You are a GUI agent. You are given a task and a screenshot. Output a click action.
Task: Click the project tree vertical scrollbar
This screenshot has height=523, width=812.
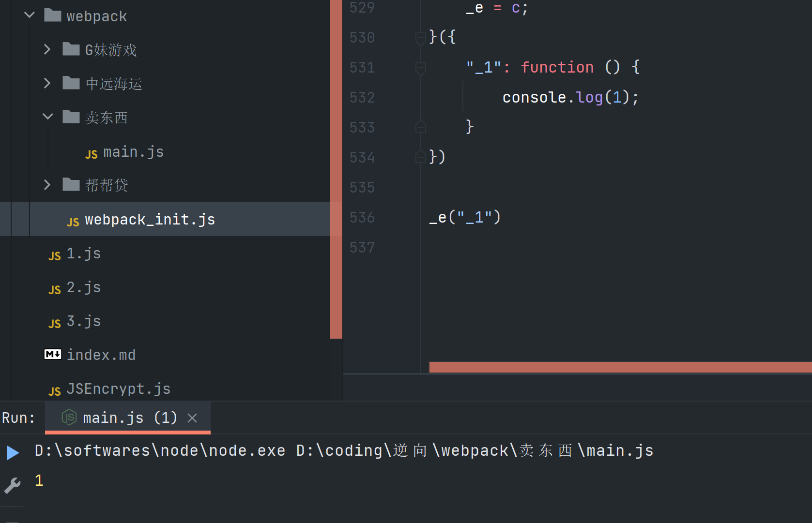click(x=336, y=169)
